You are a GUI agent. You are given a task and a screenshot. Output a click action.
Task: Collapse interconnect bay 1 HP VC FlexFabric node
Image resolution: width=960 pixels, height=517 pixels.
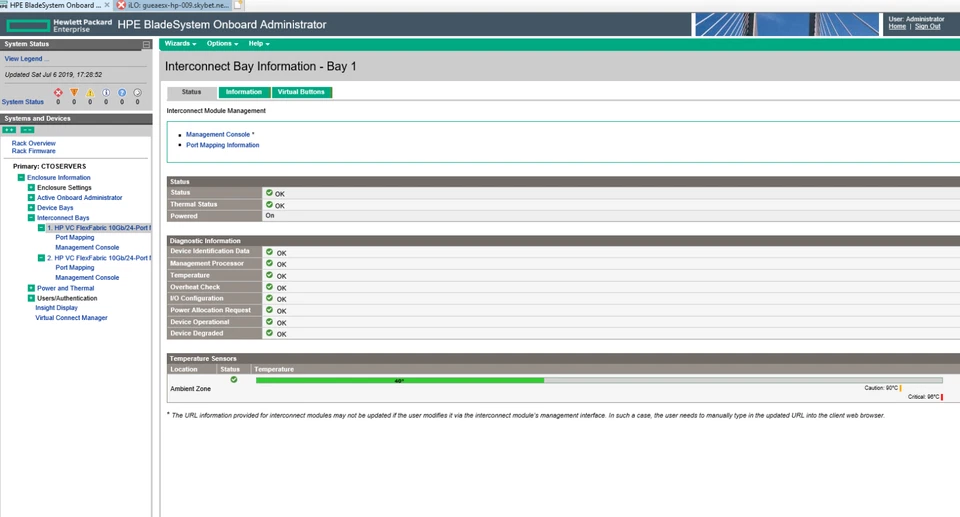(41, 228)
